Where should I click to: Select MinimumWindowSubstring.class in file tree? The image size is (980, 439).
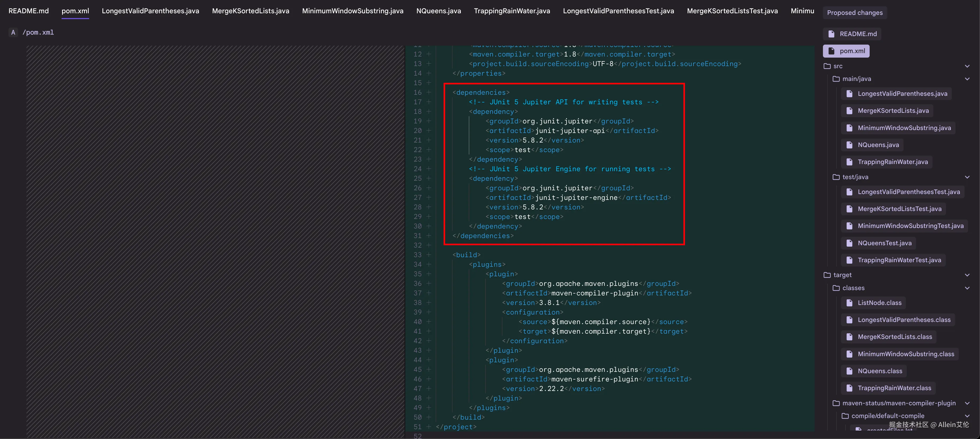(x=905, y=354)
